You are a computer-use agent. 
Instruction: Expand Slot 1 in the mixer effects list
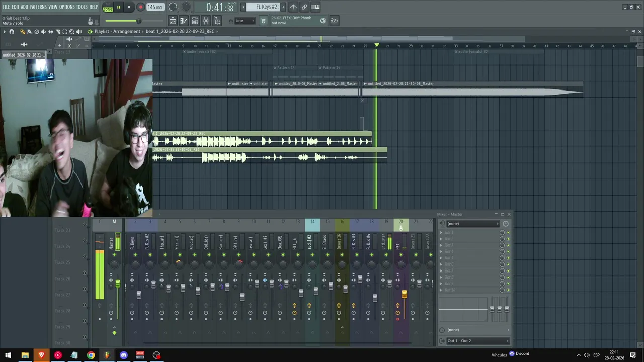pyautogui.click(x=441, y=233)
